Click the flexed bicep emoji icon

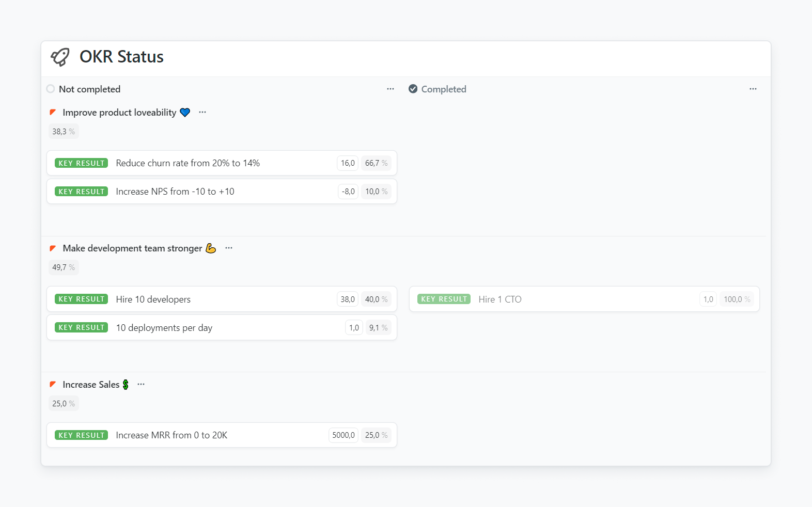click(x=211, y=248)
